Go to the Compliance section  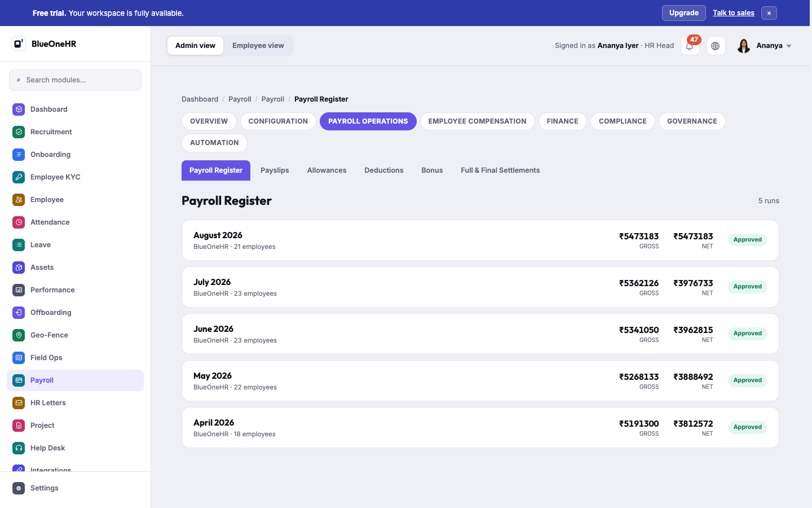point(623,121)
